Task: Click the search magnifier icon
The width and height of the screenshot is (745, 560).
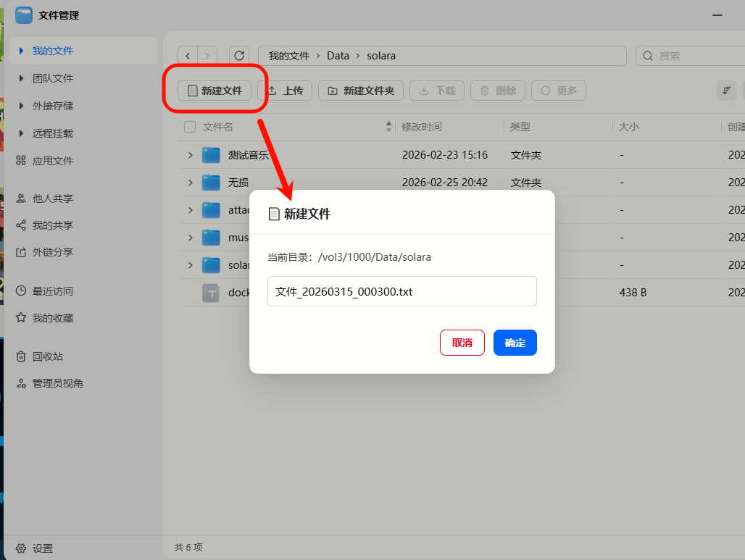Action: coord(648,56)
